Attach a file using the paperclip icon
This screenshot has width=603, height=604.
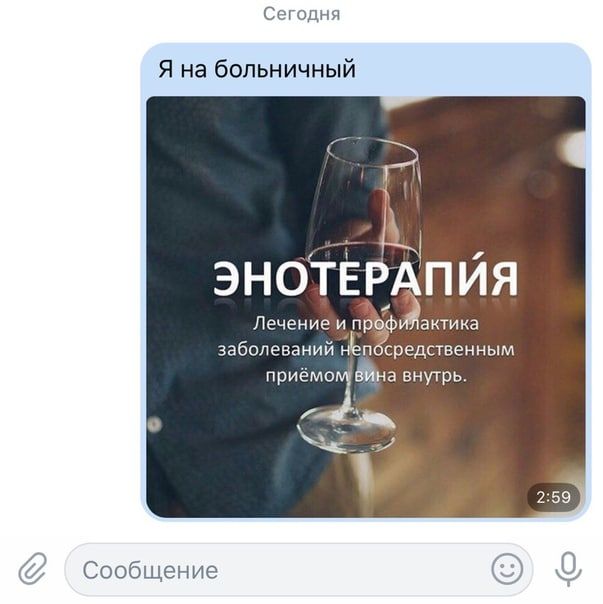pyautogui.click(x=33, y=569)
